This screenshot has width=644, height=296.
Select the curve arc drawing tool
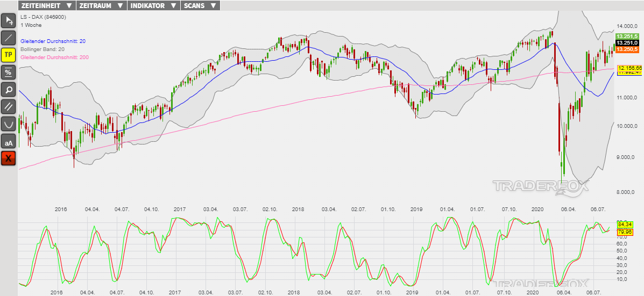click(8, 124)
